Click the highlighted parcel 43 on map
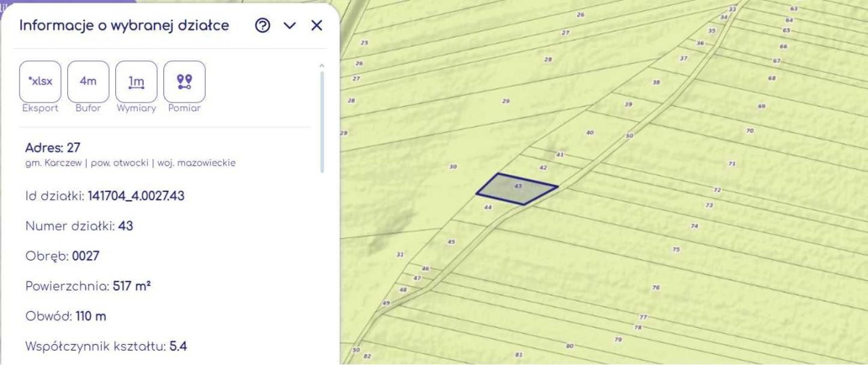The height and width of the screenshot is (365, 868). tap(517, 189)
